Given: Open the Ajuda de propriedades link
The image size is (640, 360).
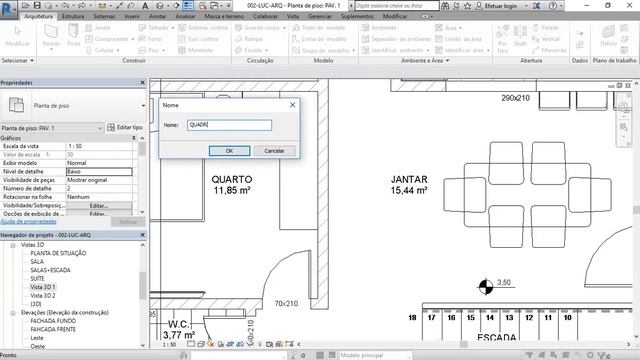Looking at the screenshot, I should [x=29, y=222].
